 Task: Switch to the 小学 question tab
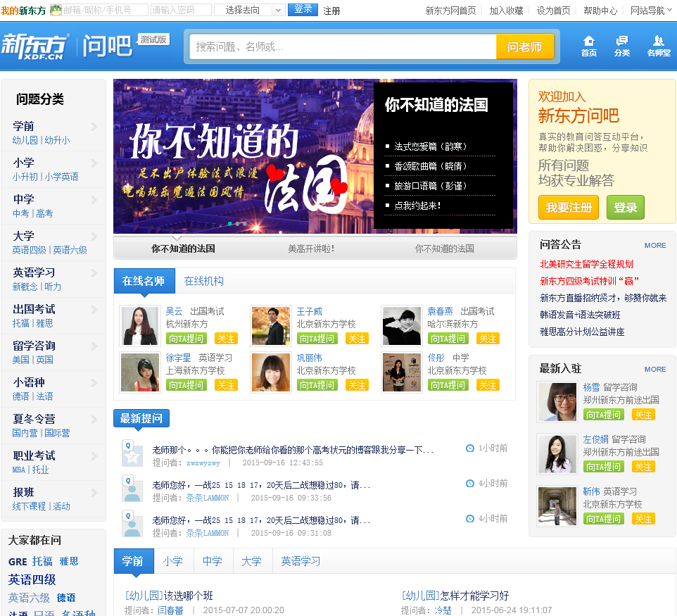(x=173, y=561)
